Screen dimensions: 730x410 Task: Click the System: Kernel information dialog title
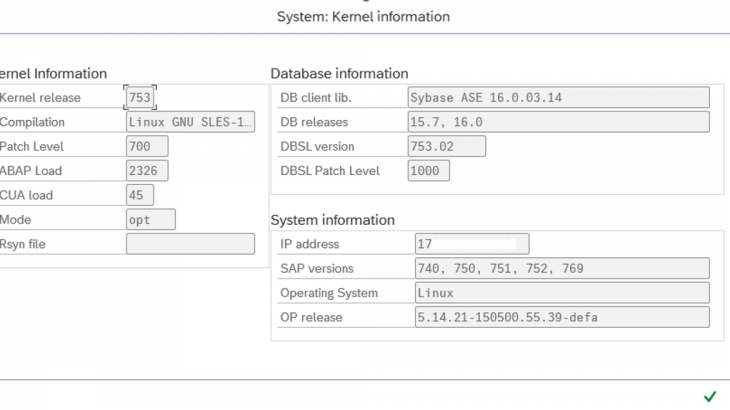[363, 17]
